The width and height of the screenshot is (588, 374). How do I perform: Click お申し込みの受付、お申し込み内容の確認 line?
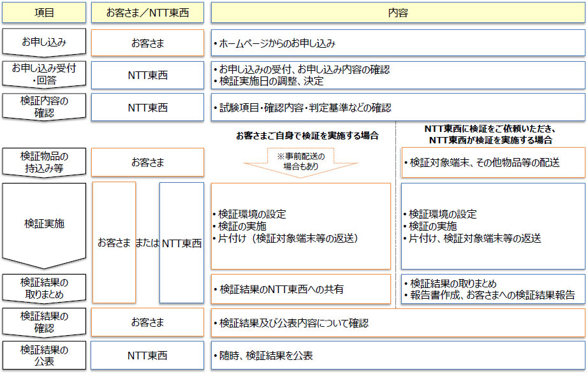pos(304,69)
